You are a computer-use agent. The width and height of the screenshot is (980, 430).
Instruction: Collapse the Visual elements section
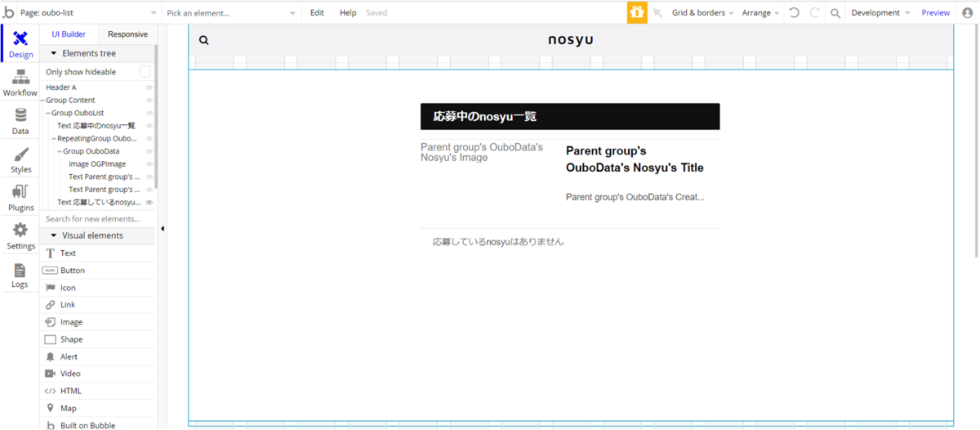click(54, 235)
